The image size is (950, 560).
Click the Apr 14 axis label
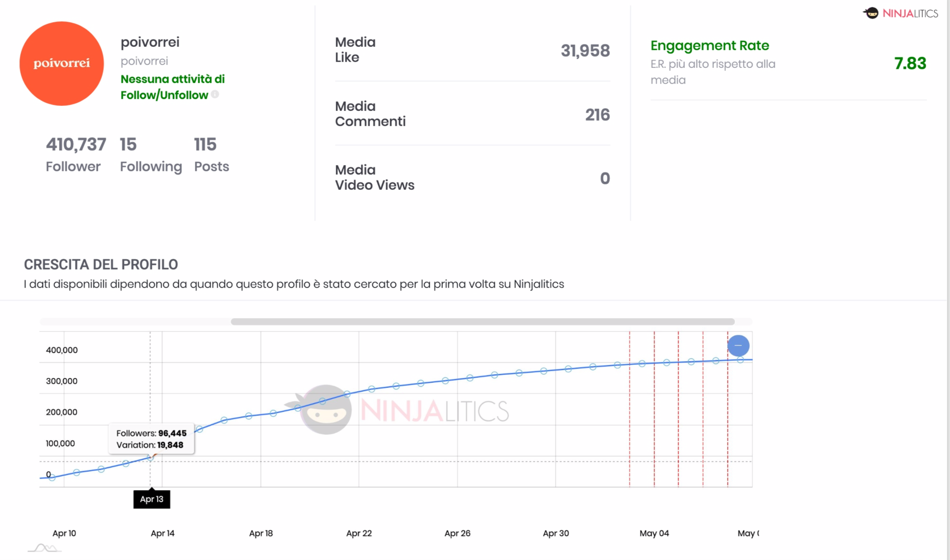[x=162, y=533]
